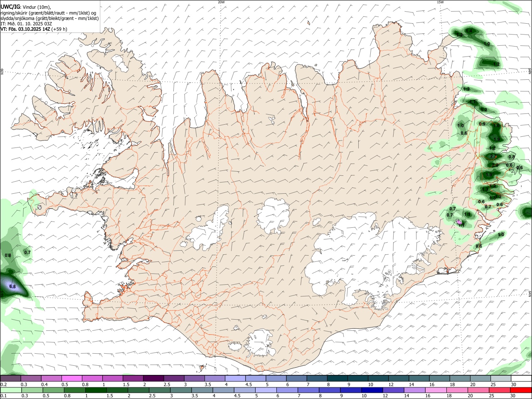The image size is (532, 399).
Task: Click the dark teal swatch above top-row 9
Action: click(x=358, y=379)
